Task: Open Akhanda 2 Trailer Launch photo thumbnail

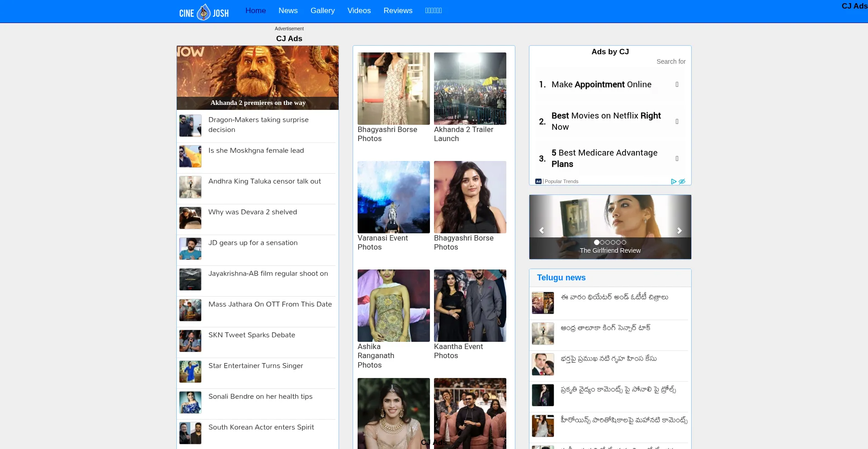Action: pos(470,89)
